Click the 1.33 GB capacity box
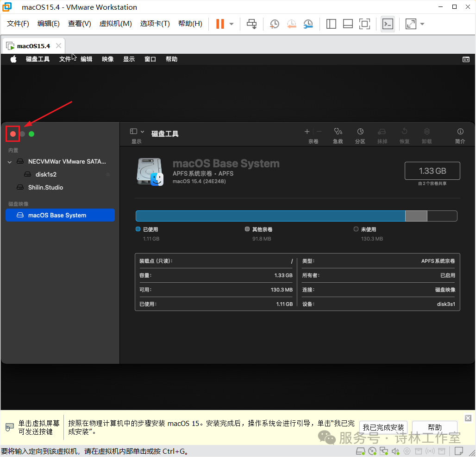The height and width of the screenshot is (457, 476). click(x=432, y=171)
